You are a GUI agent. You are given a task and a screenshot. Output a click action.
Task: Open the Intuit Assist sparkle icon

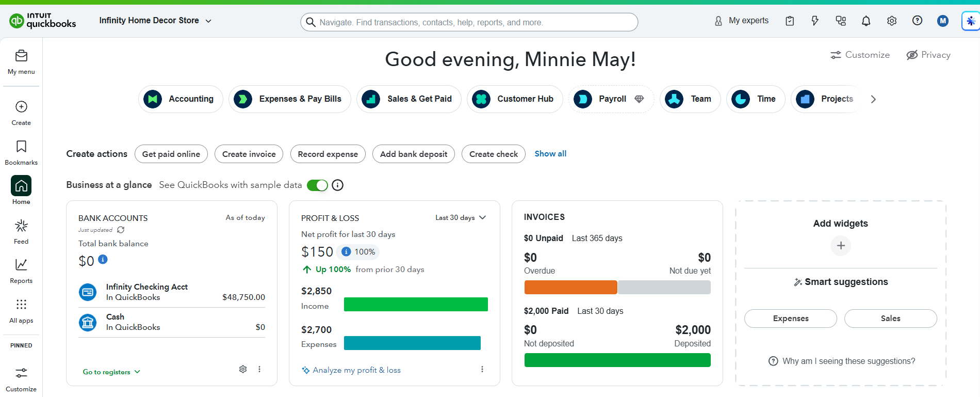tap(971, 21)
